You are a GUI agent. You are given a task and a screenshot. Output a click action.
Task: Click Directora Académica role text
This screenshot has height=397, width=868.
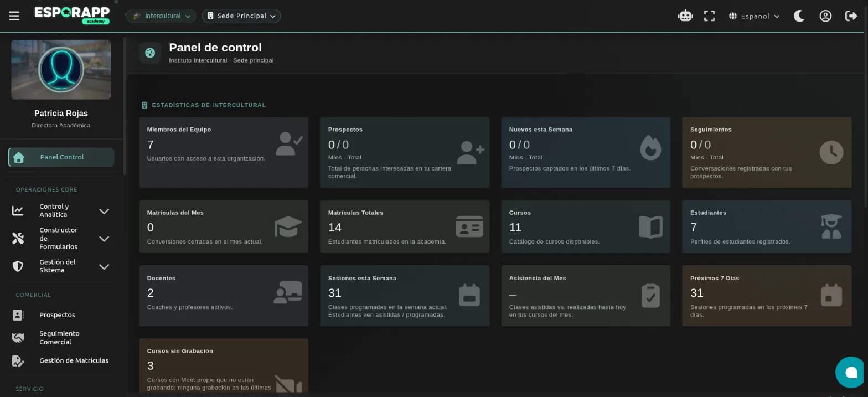click(61, 126)
